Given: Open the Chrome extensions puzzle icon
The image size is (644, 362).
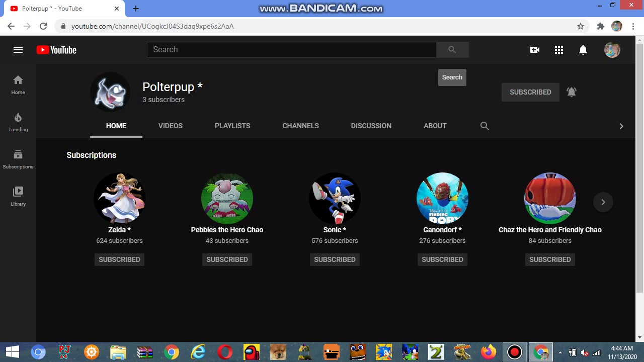Looking at the screenshot, I should coord(600,26).
